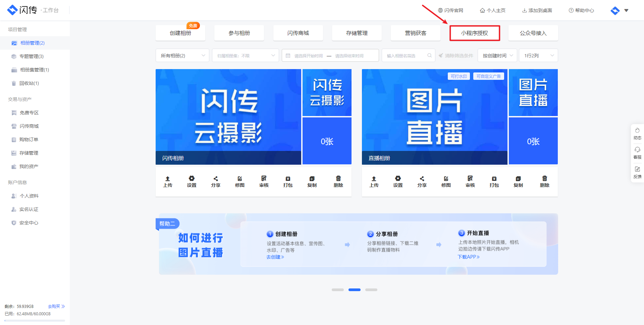Open 闪传官网 link in header

click(x=450, y=10)
